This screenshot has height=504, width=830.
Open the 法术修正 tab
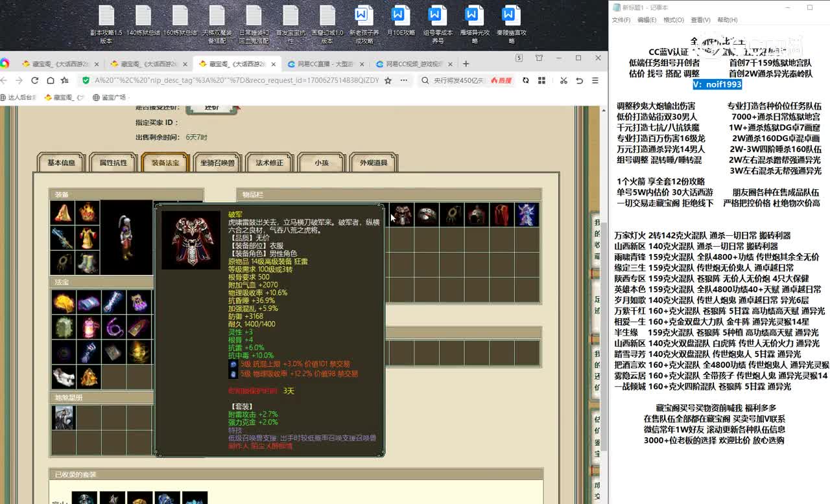pos(270,163)
